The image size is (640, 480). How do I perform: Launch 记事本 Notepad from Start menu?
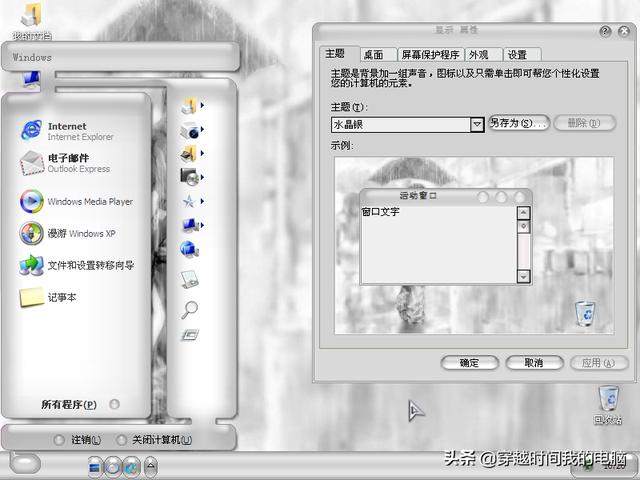[48, 297]
